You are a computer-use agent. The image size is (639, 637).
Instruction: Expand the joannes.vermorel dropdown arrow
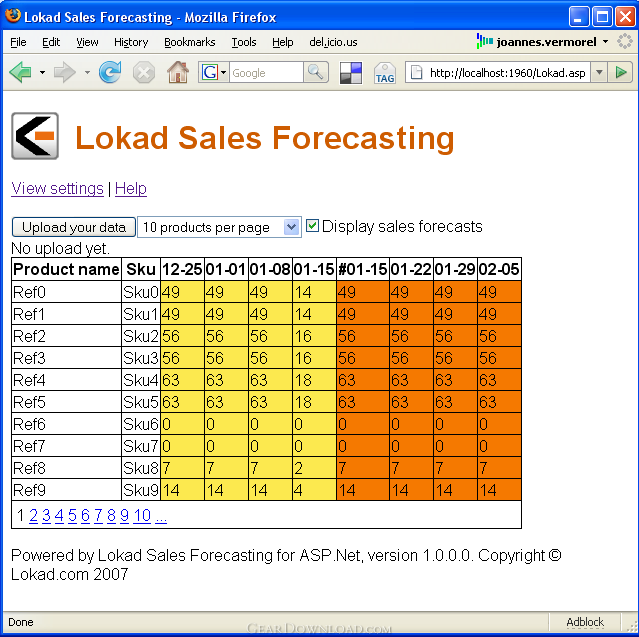(x=606, y=42)
